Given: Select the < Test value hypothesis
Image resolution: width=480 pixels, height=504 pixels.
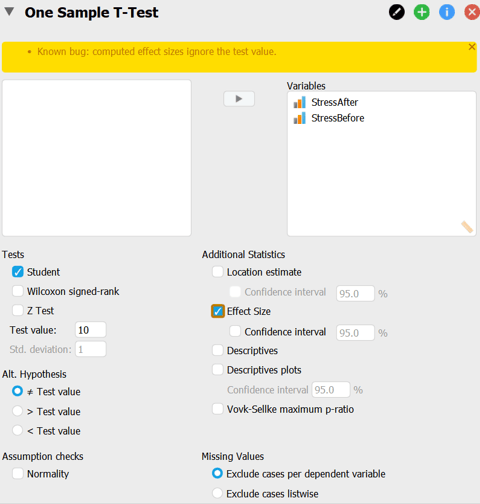Looking at the screenshot, I should pyautogui.click(x=17, y=430).
